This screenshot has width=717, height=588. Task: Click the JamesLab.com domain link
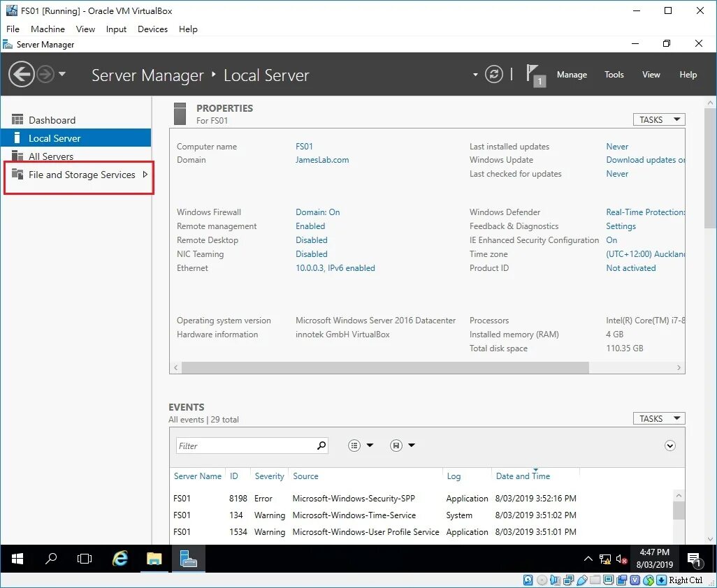pyautogui.click(x=322, y=160)
